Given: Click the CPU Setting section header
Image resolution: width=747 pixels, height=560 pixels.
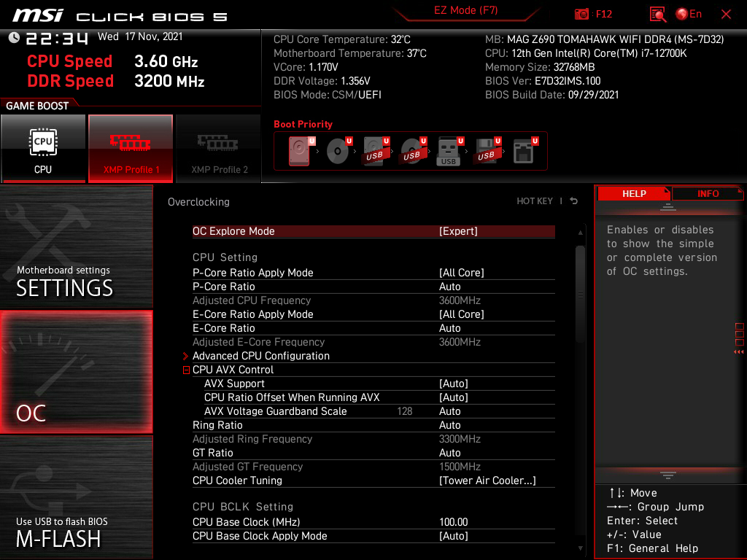Looking at the screenshot, I should 225,257.
